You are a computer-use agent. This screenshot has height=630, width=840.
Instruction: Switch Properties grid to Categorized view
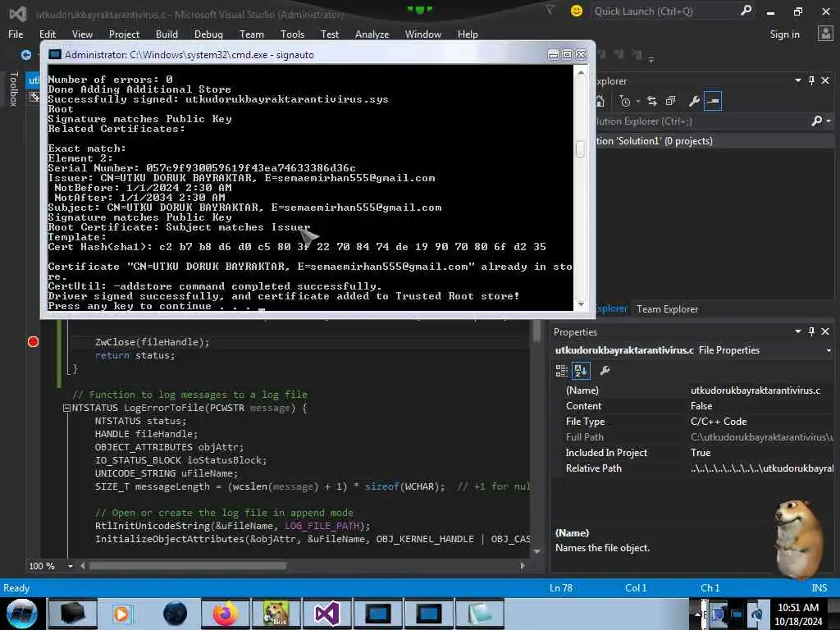click(x=561, y=370)
